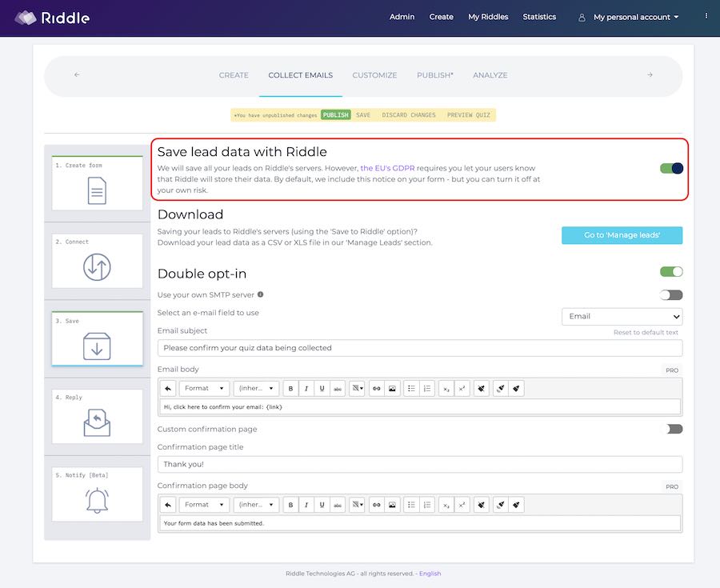This screenshot has height=588, width=720.
Task: Open the table dropdown in the Email body toolbar
Action: [x=357, y=388]
